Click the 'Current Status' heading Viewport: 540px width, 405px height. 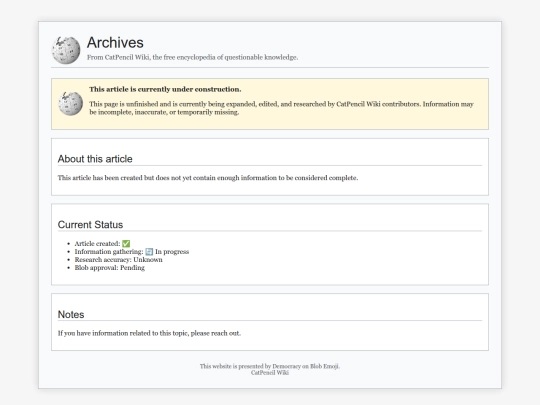[x=90, y=225]
